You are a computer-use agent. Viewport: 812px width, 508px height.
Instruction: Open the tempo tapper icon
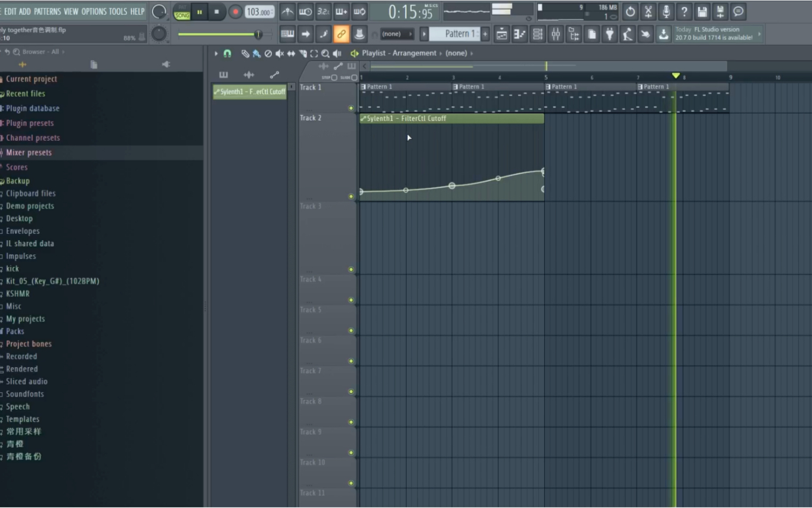click(627, 34)
